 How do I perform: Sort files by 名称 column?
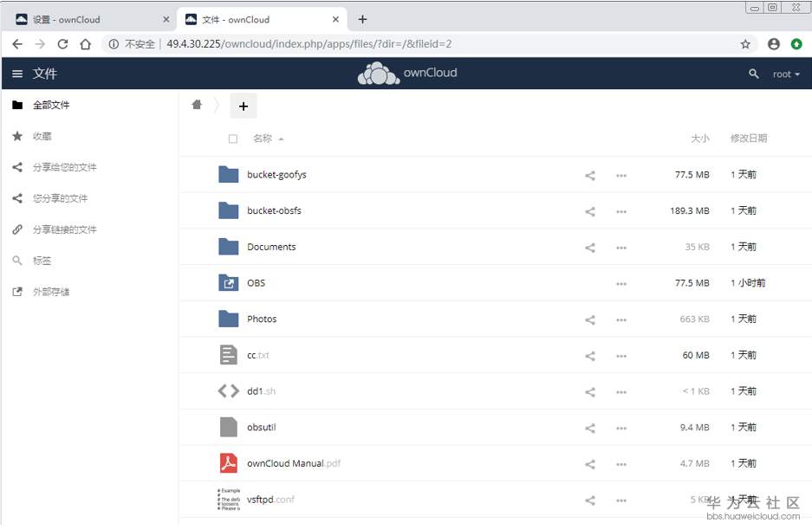click(268, 139)
